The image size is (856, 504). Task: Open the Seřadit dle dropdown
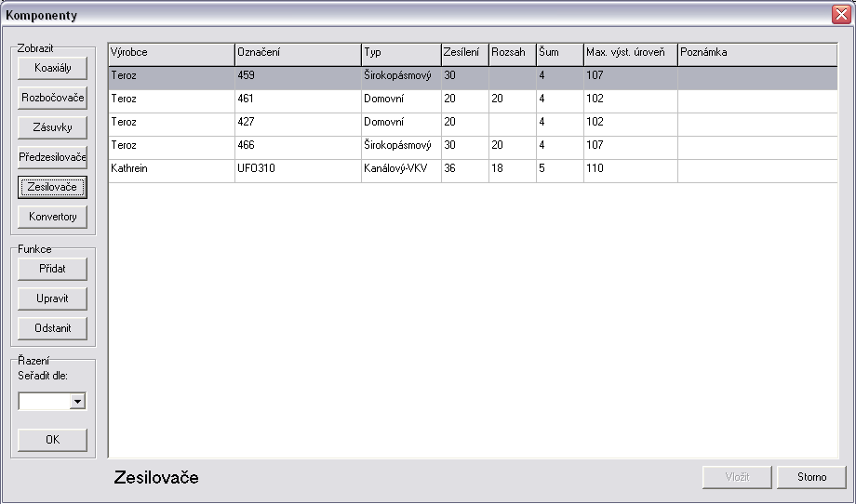pos(77,402)
